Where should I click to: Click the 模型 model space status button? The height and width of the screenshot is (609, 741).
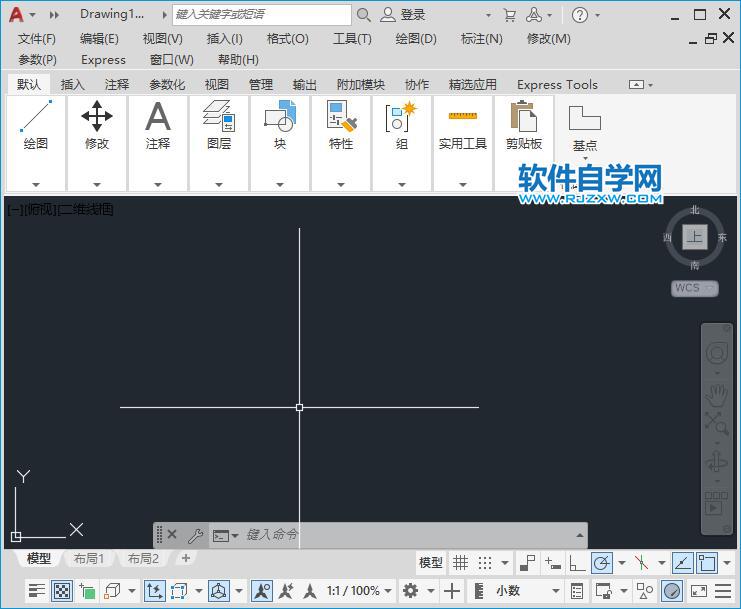(431, 563)
